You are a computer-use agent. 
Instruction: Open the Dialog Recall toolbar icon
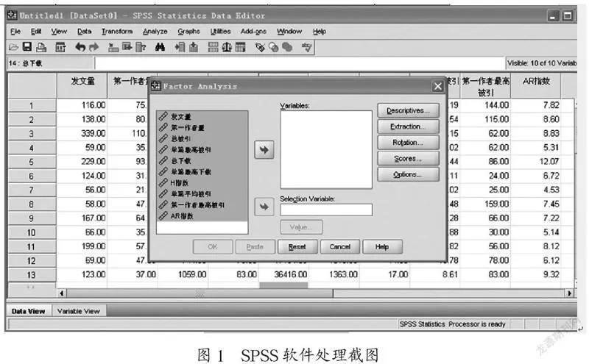(60, 47)
